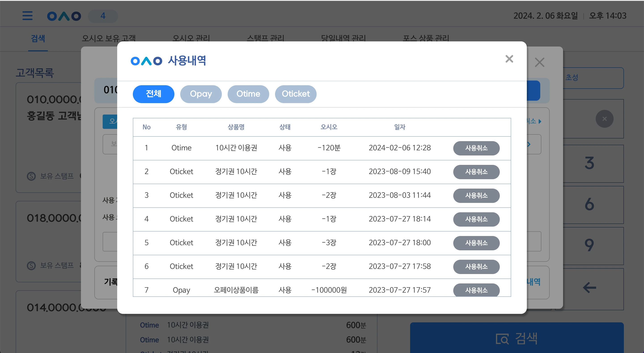The image size is (644, 353).
Task: Click the 오시오 column header
Action: [x=329, y=127]
